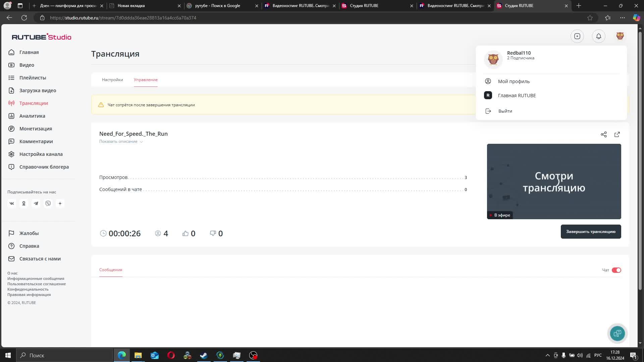Close the account menu by clicking the owl avatar
Screen dimensions: 644x362
[620, 36]
